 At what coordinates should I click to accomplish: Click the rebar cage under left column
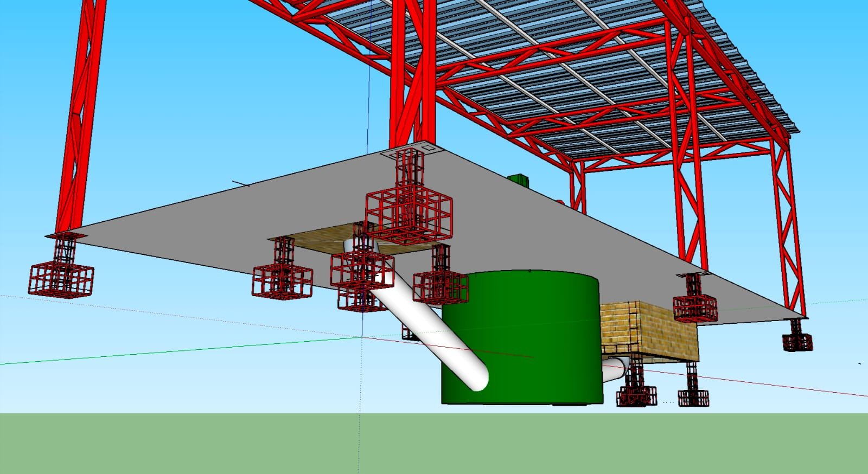click(61, 279)
